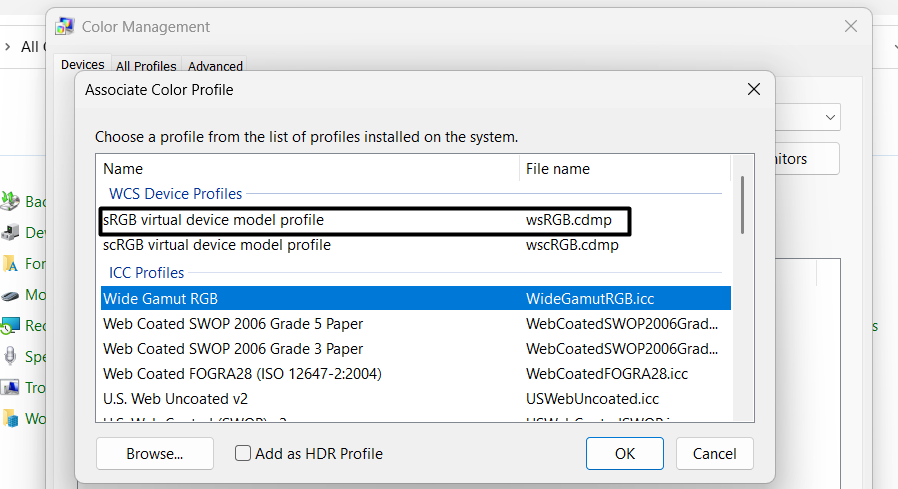Enable the Add as HDR Profile checkbox
This screenshot has height=489, width=898.
(243, 454)
